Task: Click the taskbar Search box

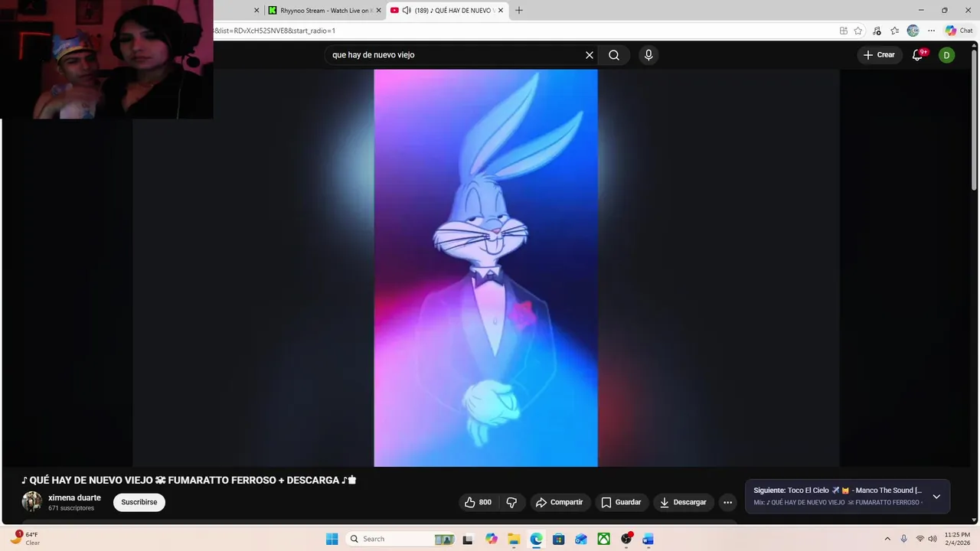Action: pos(401,539)
